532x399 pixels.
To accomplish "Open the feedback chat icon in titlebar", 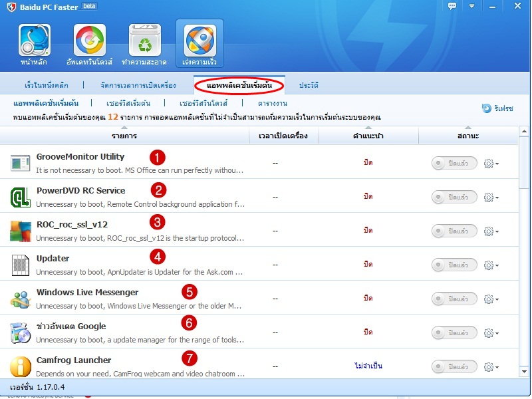I will [x=452, y=6].
